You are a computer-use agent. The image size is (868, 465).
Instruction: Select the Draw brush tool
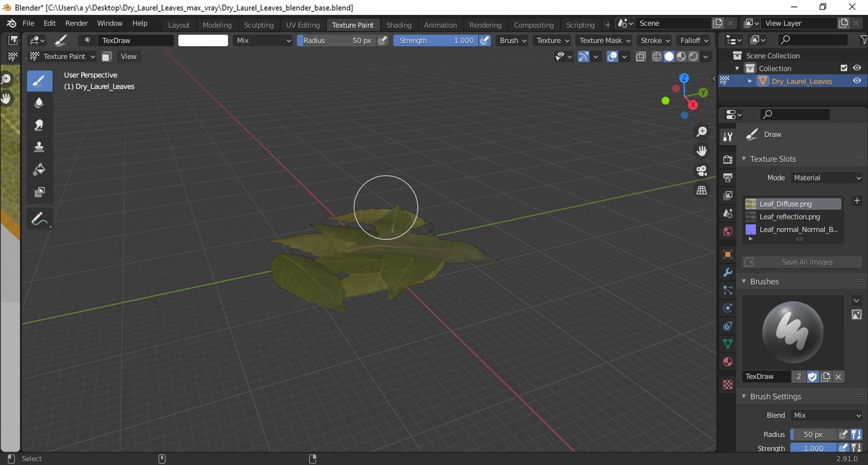coord(39,81)
